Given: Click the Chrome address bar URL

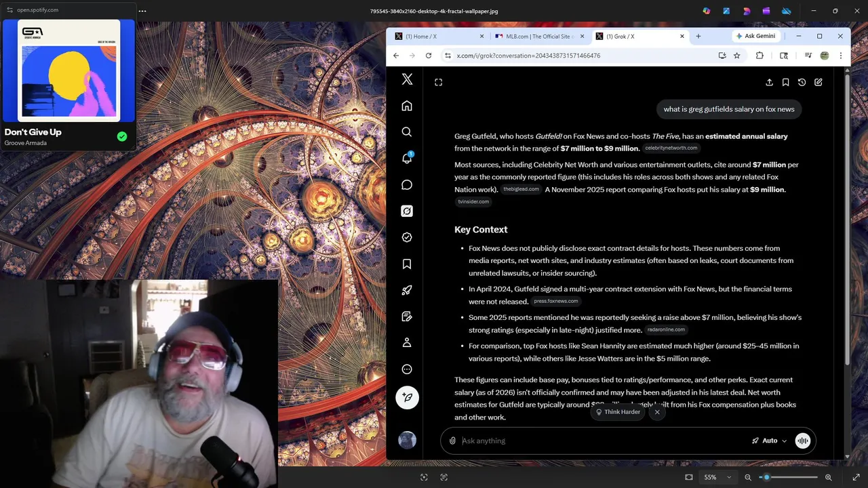Looking at the screenshot, I should pyautogui.click(x=528, y=56).
